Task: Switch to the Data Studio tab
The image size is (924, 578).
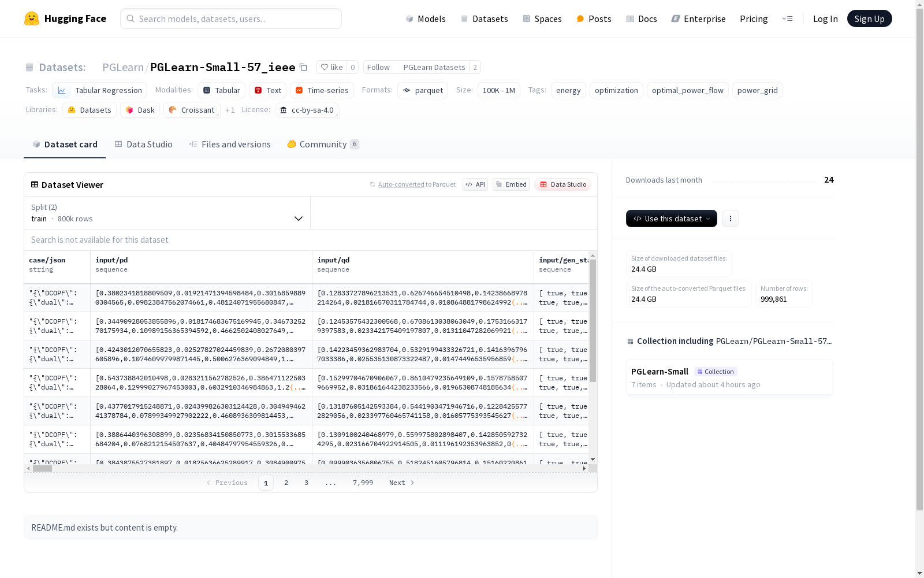Action: coord(143,144)
